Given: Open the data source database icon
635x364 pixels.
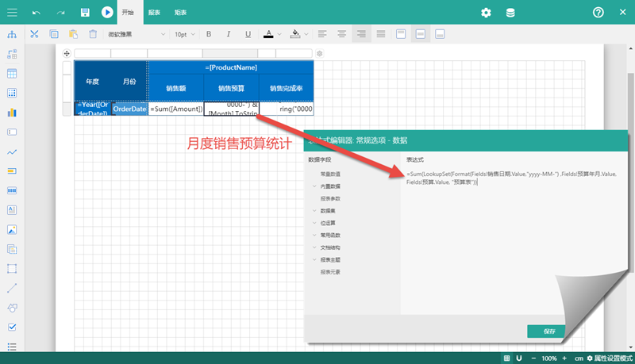Looking at the screenshot, I should [x=510, y=13].
